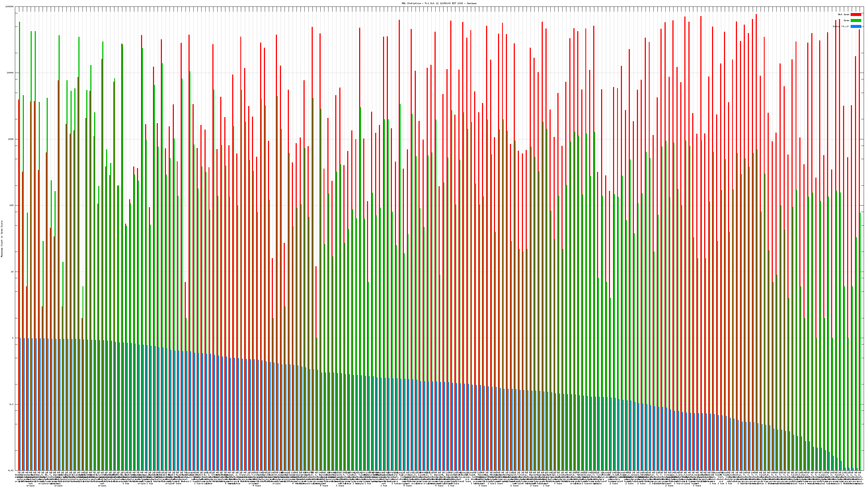Click the 0.01 y-axis tick label
This screenshot has height=488, width=868.
pyautogui.click(x=11, y=470)
